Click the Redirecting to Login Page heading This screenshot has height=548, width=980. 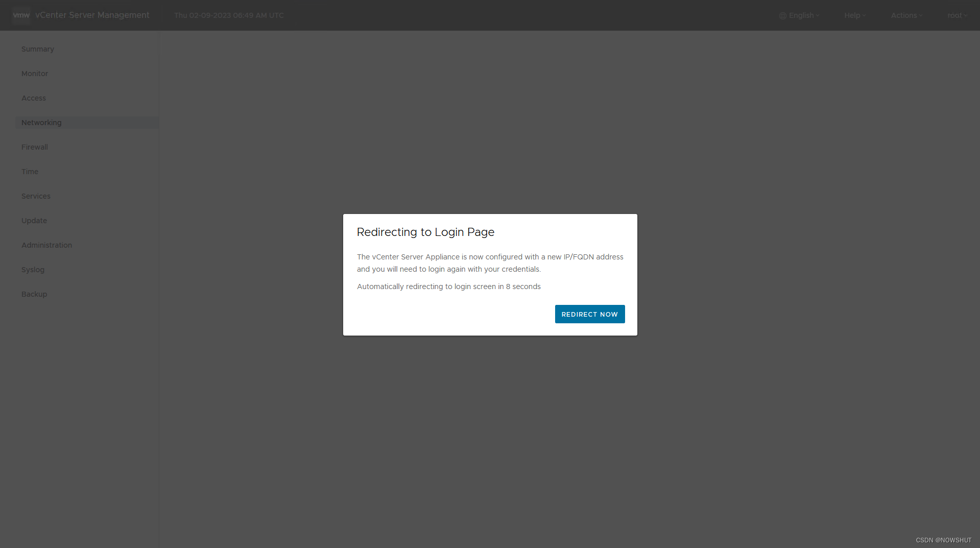pos(425,232)
